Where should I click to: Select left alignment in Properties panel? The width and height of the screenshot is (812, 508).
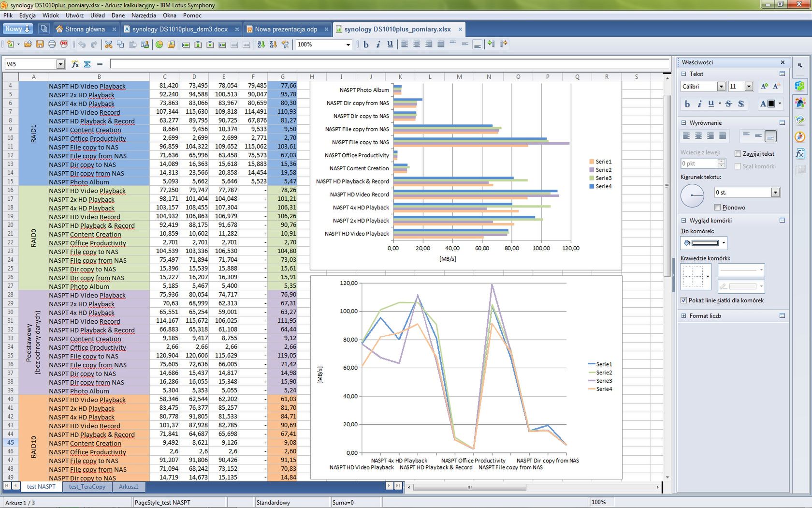(686, 136)
